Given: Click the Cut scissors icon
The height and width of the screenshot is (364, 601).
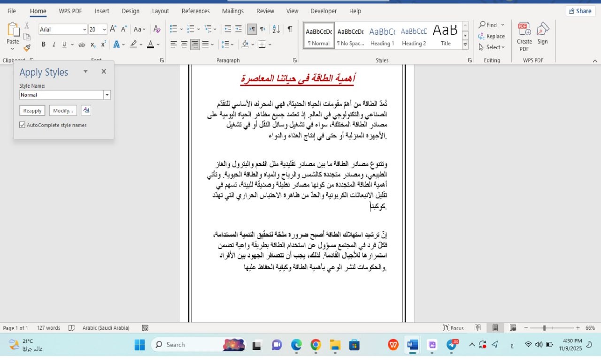Looking at the screenshot, I should tap(27, 26).
